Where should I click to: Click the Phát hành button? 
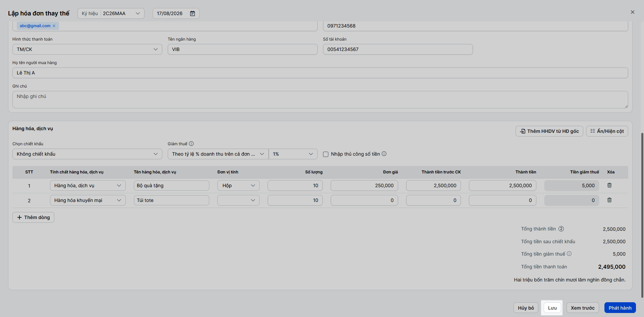(x=620, y=308)
